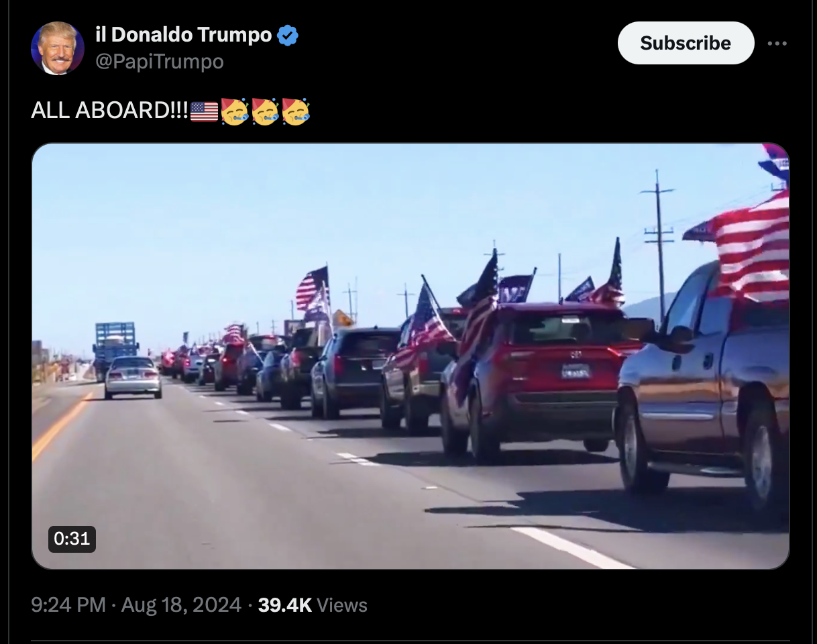Click the 0:31 video duration badge
The width and height of the screenshot is (817, 644).
(x=72, y=539)
